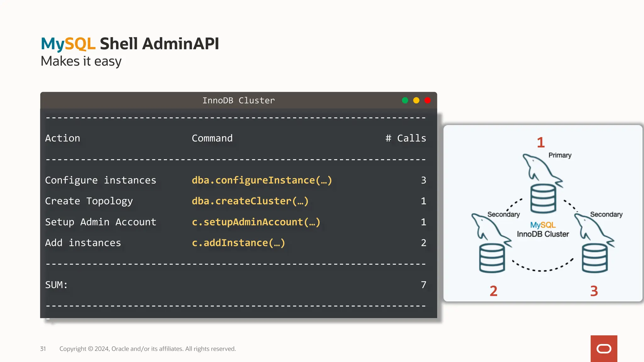Click the yellow dot in terminal title bar
Screen dimensions: 644x362
click(x=416, y=100)
